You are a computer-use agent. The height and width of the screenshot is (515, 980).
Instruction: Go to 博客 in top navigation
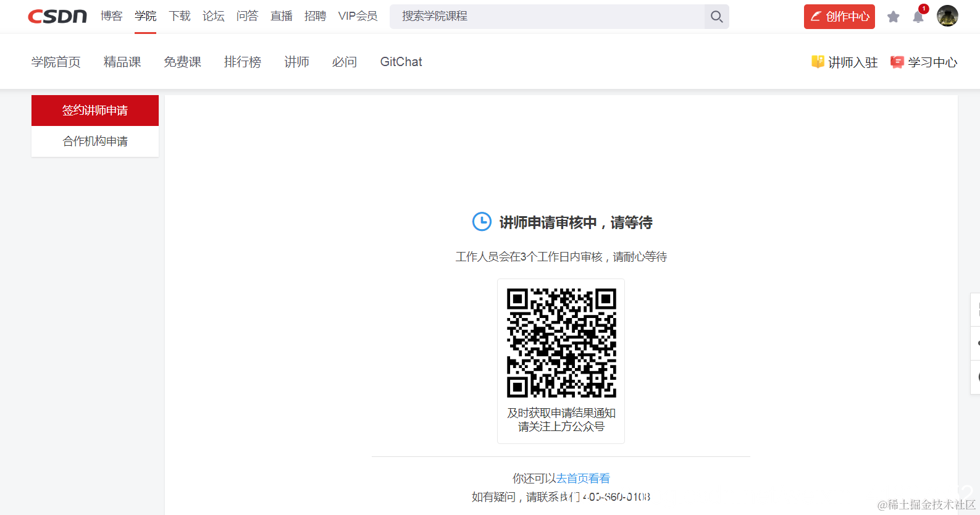coord(112,16)
